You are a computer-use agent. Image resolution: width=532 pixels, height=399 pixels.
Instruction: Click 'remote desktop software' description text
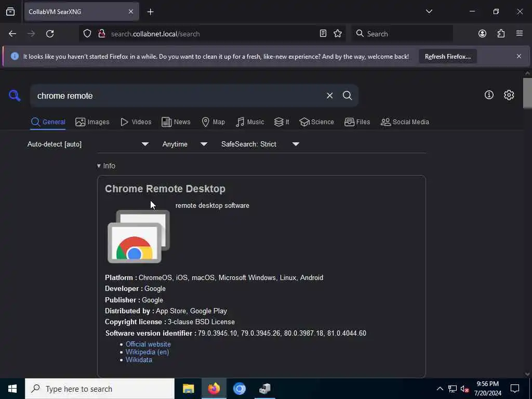pyautogui.click(x=212, y=206)
